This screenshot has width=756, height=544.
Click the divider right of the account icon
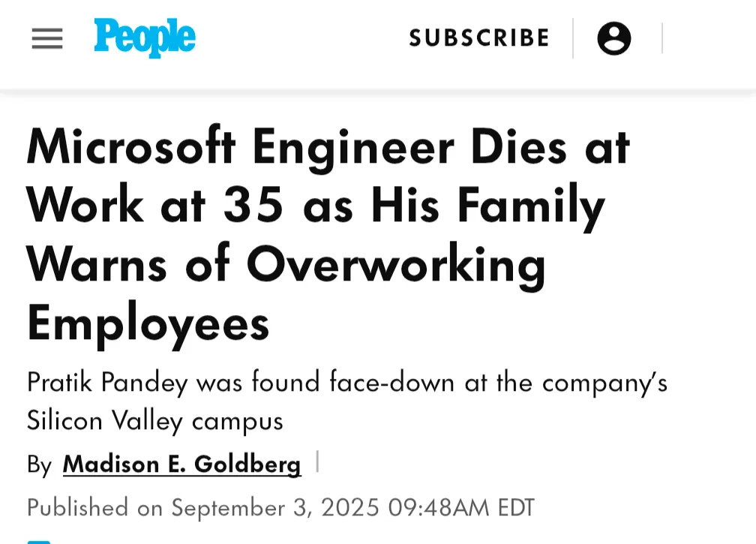pos(662,38)
